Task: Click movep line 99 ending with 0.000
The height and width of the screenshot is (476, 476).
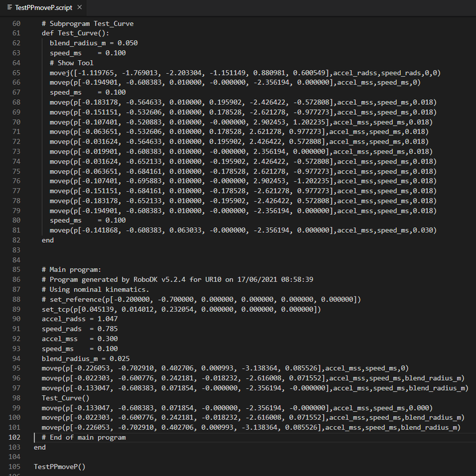Action: (x=237, y=408)
